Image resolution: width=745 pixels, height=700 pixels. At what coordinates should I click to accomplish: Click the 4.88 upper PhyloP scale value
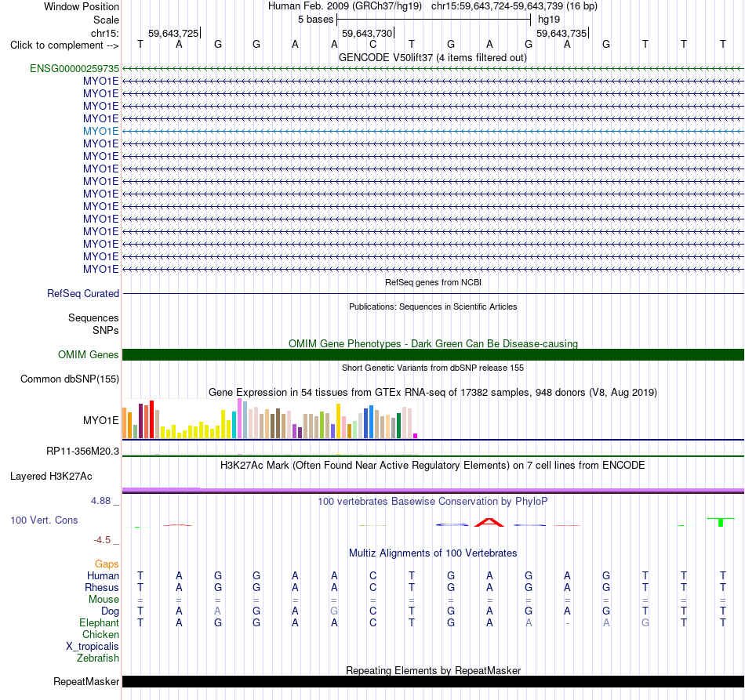click(100, 501)
